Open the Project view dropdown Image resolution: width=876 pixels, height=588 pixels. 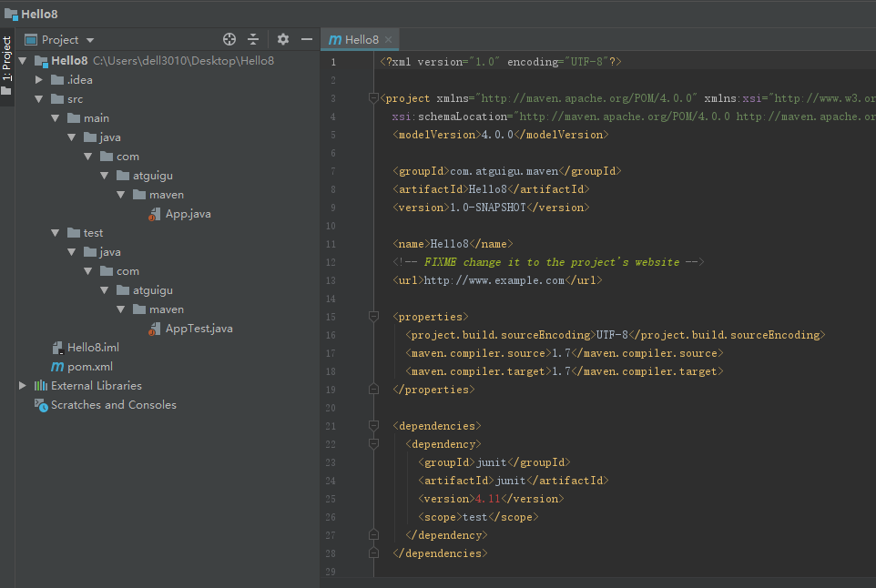click(60, 40)
